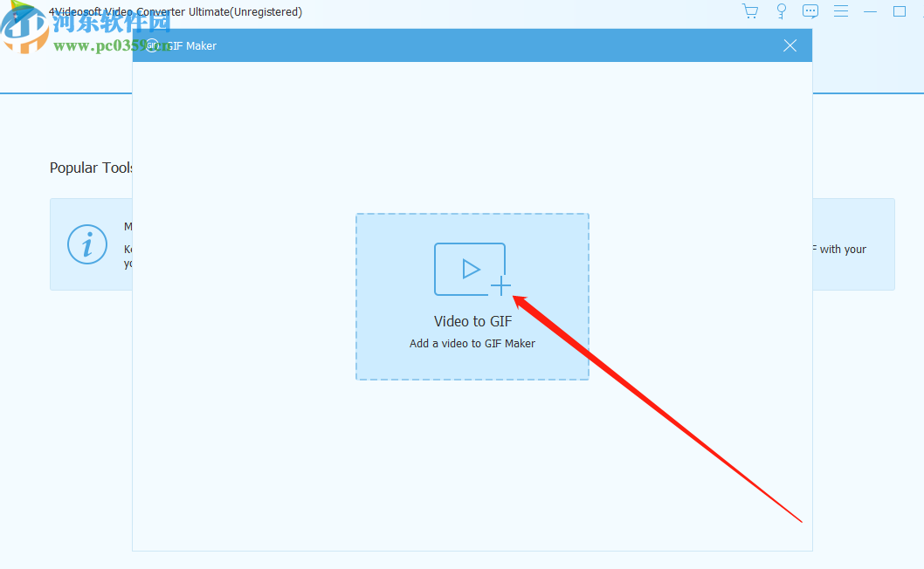
Task: Maximize the application window
Action: coord(900,11)
